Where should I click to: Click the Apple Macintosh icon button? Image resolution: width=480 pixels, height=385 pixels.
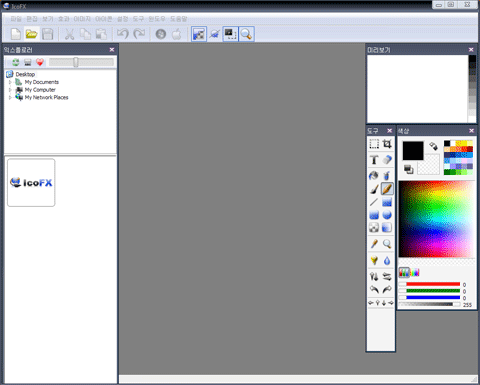[177, 34]
